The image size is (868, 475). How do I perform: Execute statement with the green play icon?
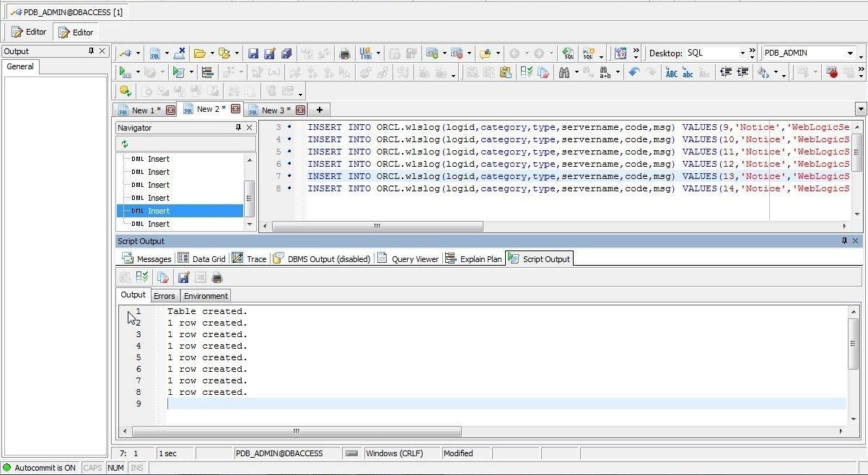coord(126,72)
